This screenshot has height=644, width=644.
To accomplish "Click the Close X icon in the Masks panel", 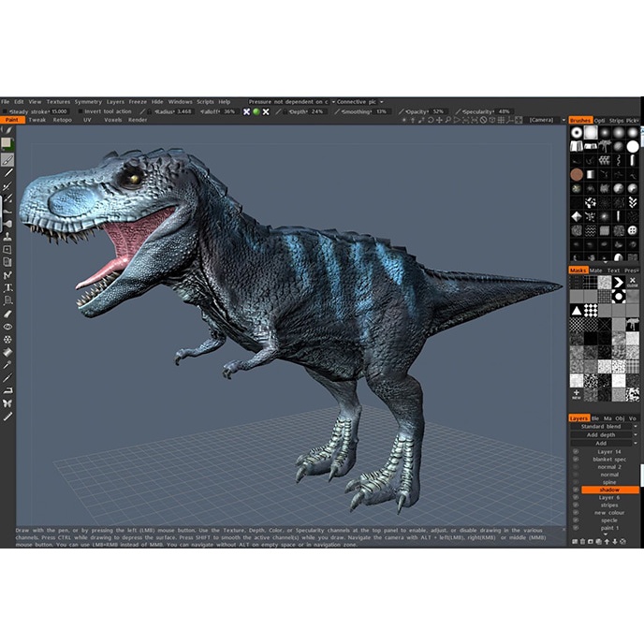I will tap(632, 281).
